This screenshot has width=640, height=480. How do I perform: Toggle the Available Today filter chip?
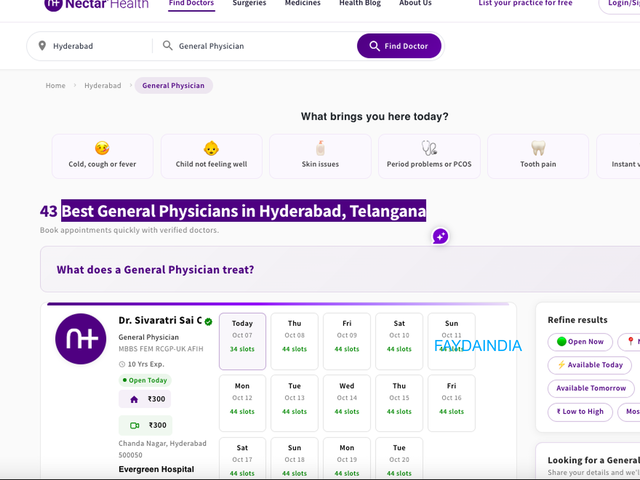[590, 365]
